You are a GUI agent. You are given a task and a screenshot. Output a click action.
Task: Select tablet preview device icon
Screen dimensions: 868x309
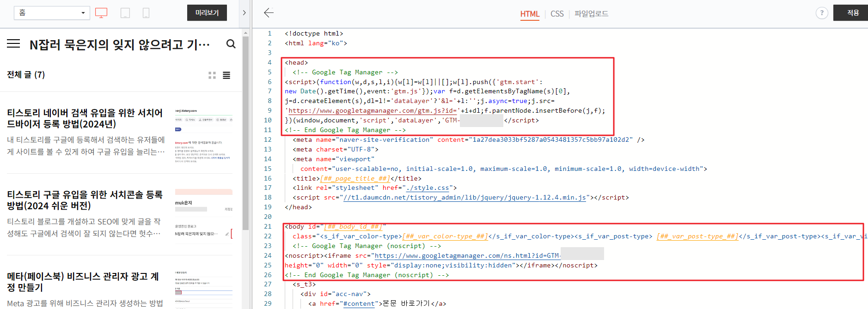125,13
